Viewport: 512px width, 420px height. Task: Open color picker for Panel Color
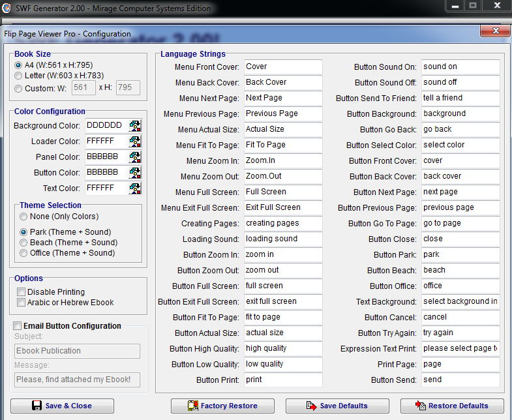pos(135,157)
